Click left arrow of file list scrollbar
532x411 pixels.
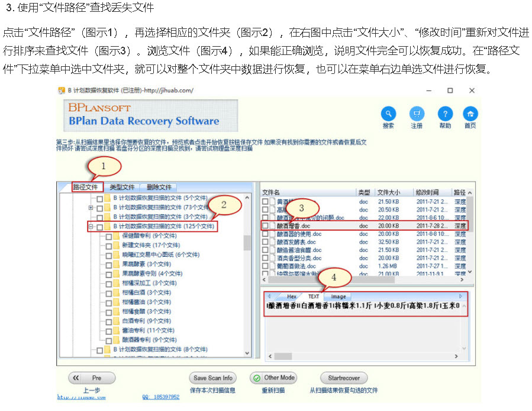pyautogui.click(x=265, y=280)
